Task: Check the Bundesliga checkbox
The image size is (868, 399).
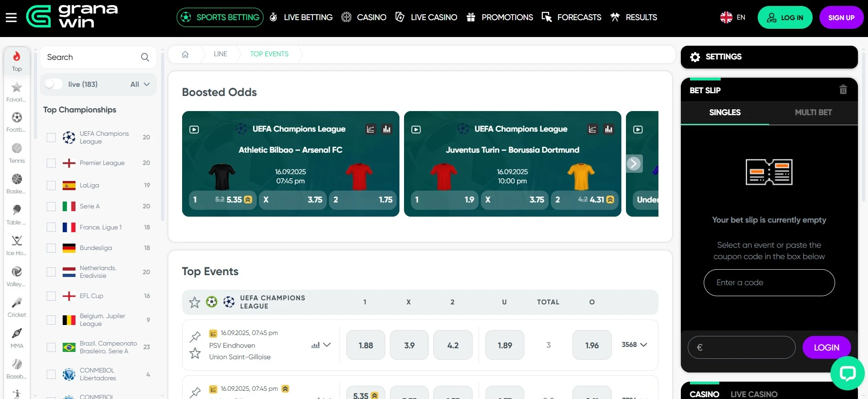Action: [51, 248]
